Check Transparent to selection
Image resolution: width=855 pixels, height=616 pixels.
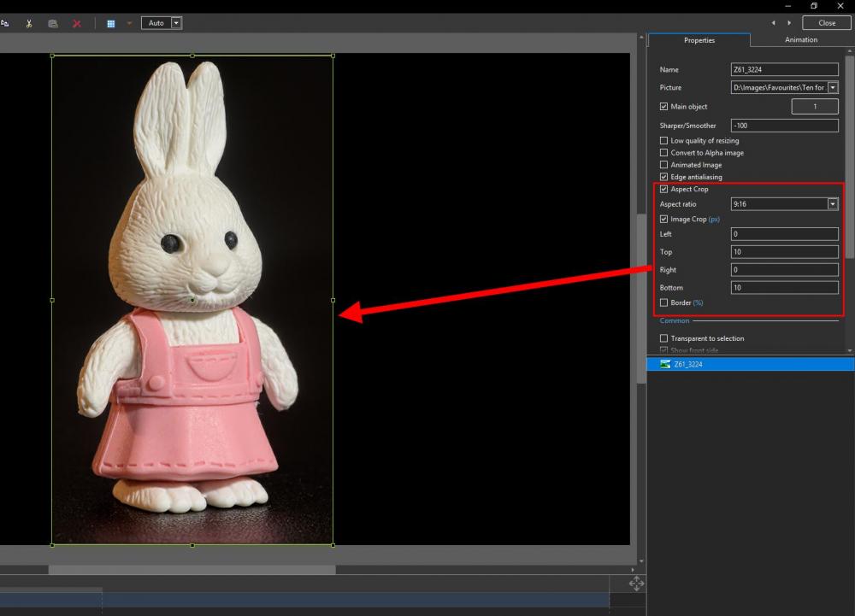(x=663, y=338)
